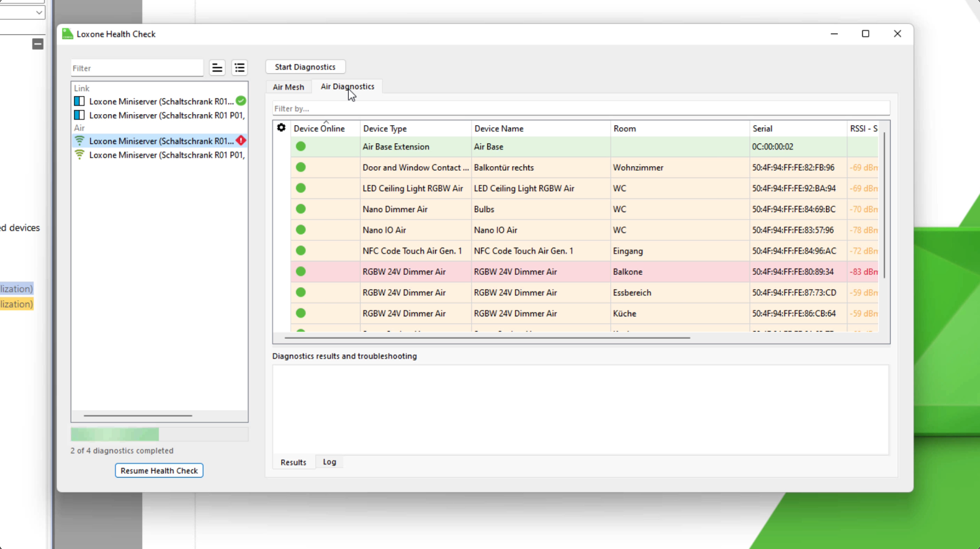
Task: Click the Wi-Fi icon of second Air Miniserver entry
Action: tap(79, 155)
